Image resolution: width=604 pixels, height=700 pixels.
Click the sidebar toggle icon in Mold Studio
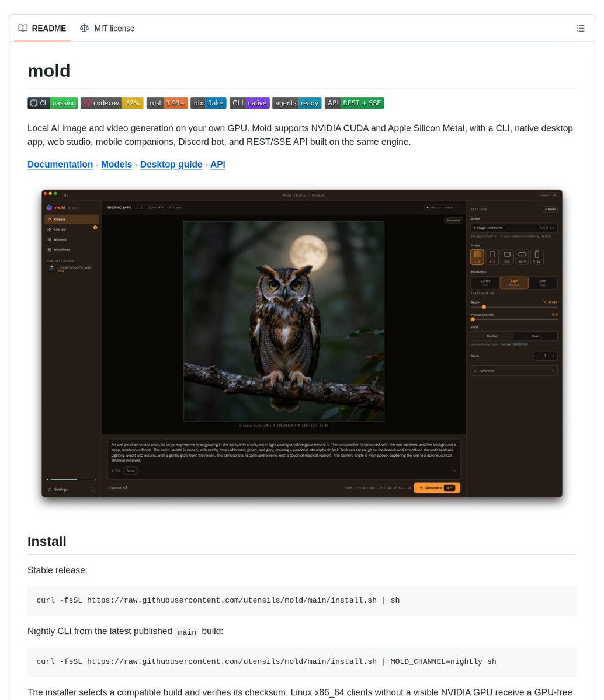pyautogui.click(x=66, y=196)
